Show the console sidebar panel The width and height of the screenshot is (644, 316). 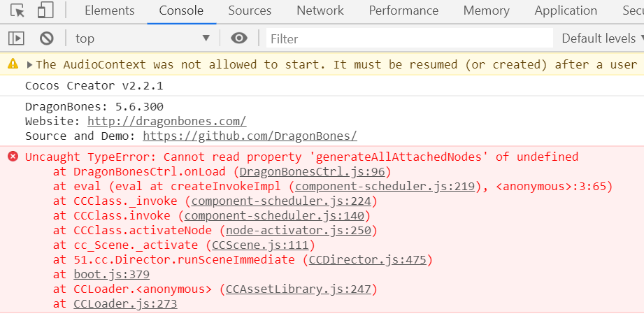(x=17, y=38)
